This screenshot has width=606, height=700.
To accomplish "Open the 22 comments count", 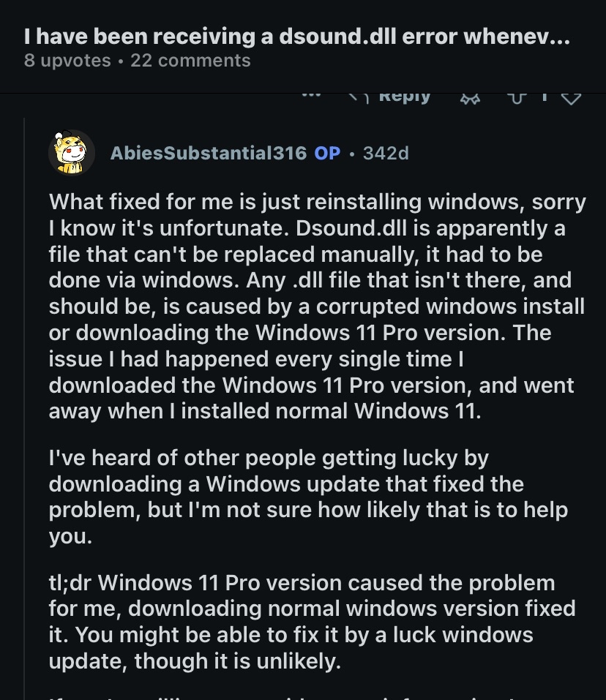I will (x=190, y=61).
